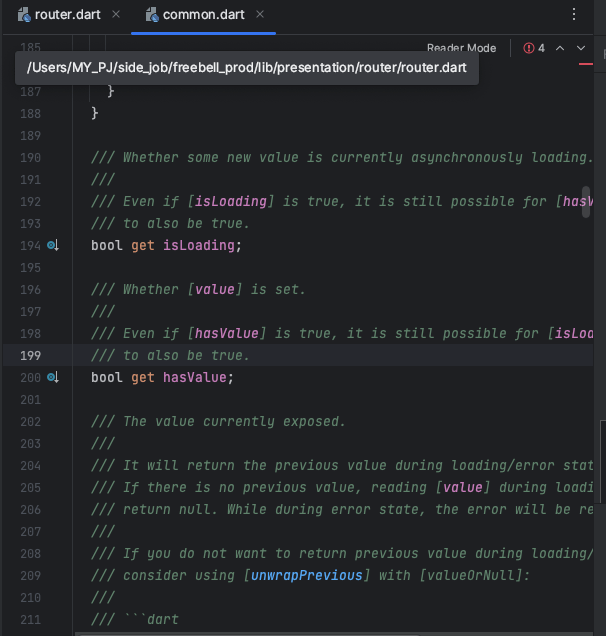This screenshot has height=636, width=606.
Task: Click line number 200 in the gutter
Action: point(30,378)
